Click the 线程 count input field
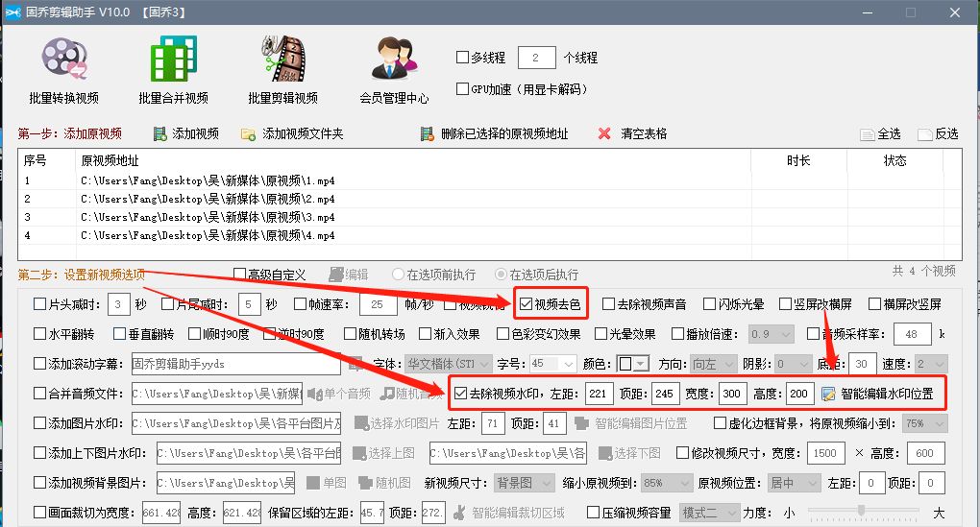Viewport: 980px width, 527px height. (x=537, y=58)
